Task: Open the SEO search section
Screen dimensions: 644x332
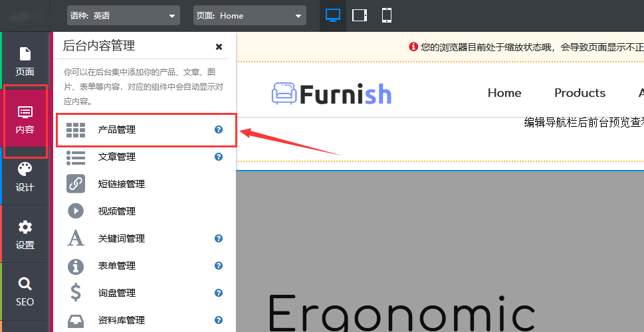Action: (x=25, y=292)
